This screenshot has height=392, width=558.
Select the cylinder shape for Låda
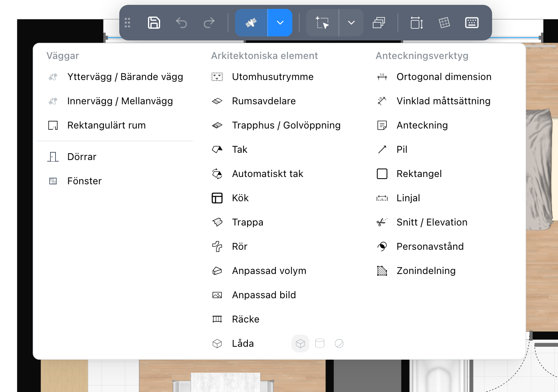[x=320, y=344]
